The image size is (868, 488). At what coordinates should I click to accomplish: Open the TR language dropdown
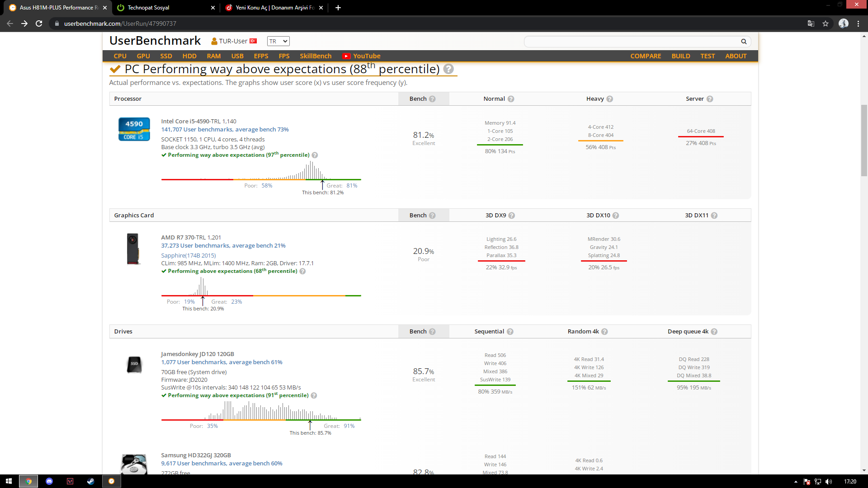tap(278, 41)
